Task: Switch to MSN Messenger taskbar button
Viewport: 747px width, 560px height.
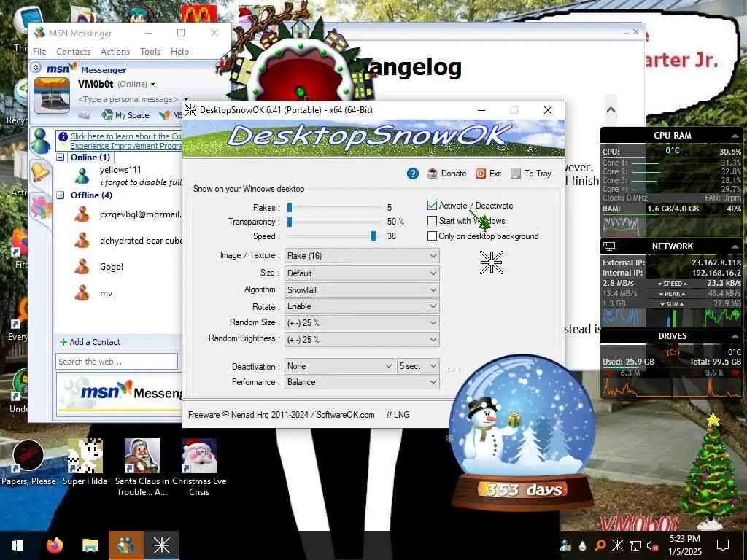Action: (125, 545)
